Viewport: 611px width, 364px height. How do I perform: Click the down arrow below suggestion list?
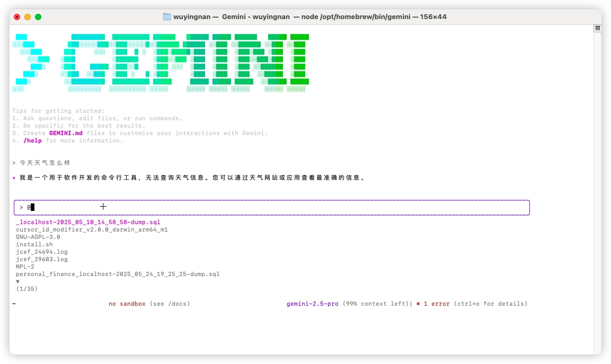click(17, 281)
